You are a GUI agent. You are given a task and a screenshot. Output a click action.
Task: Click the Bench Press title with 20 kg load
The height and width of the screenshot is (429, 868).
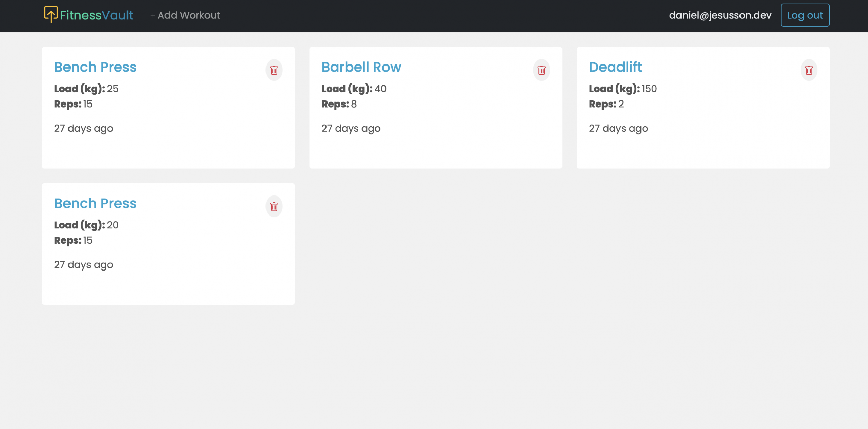click(95, 203)
